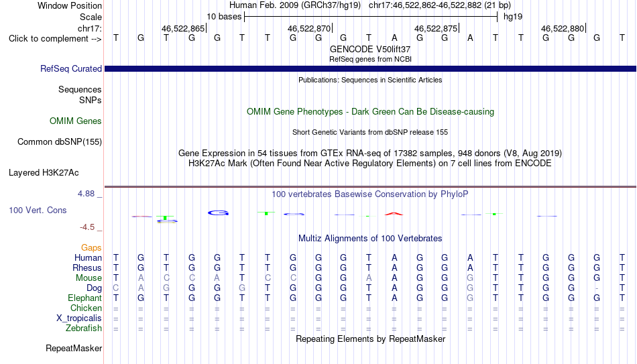Image resolution: width=637 pixels, height=364 pixels.
Task: Click the 'Click to complement -->' label
Action: coord(55,39)
